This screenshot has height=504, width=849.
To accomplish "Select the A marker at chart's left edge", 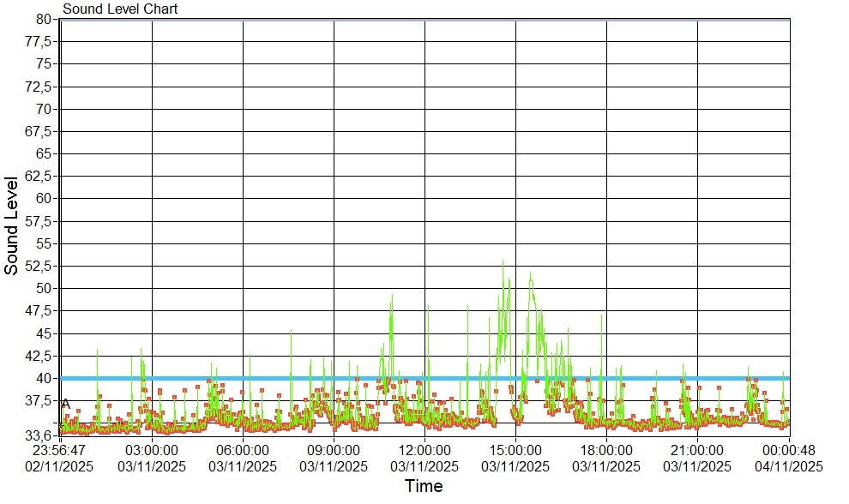I will 65,404.
